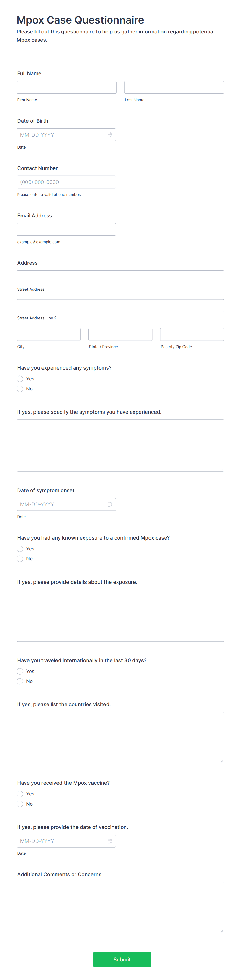Image resolution: width=241 pixels, height=980 pixels.
Task: Click the Additional Comments text area
Action: coord(120,907)
